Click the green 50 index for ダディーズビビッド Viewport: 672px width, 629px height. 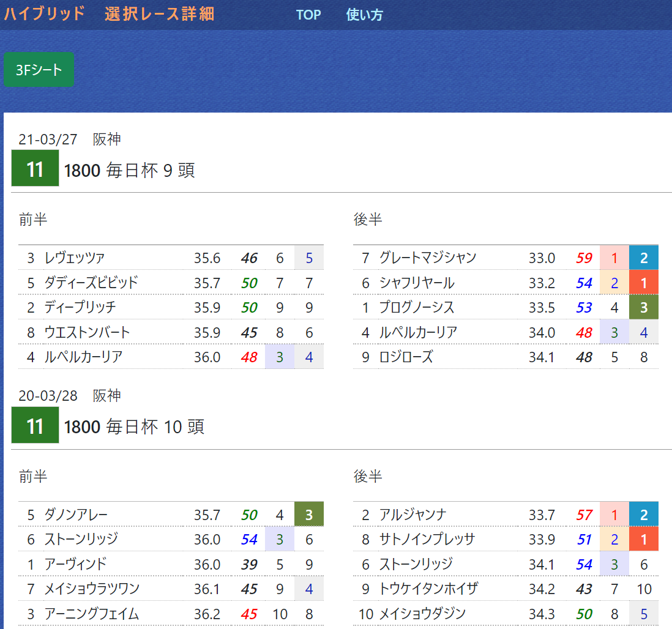point(249,283)
